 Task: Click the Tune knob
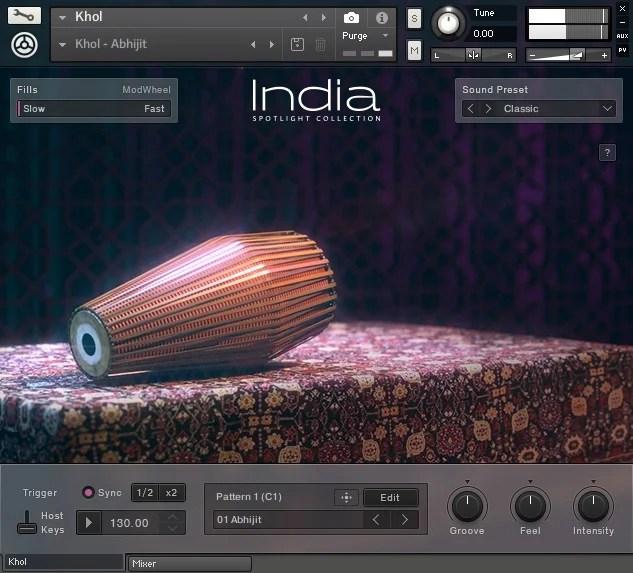tap(448, 23)
